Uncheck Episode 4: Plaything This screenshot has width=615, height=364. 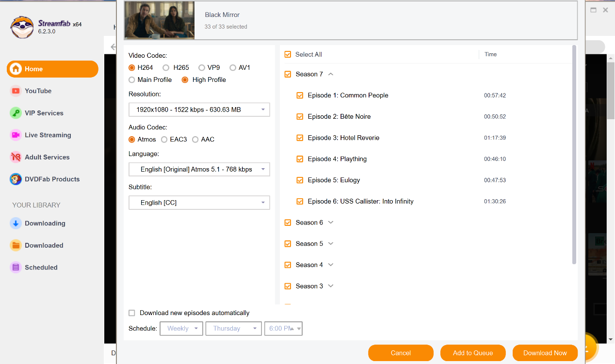[300, 159]
